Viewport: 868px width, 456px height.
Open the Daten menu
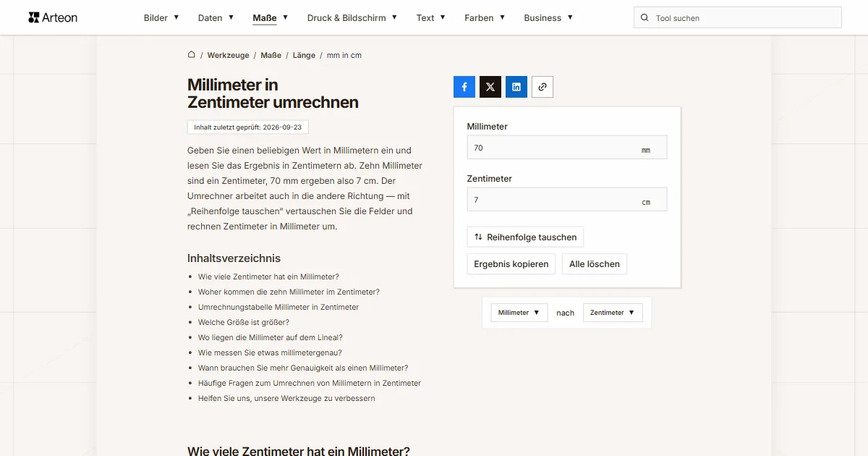(216, 17)
